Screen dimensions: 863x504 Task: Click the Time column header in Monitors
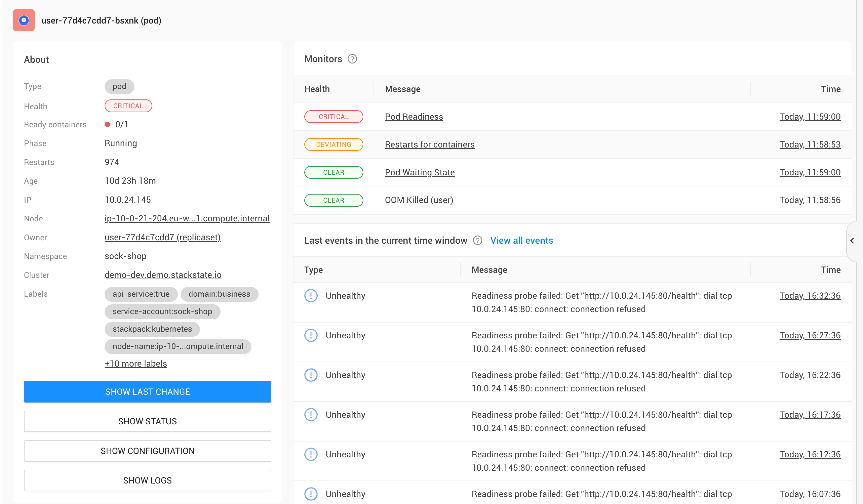tap(831, 89)
